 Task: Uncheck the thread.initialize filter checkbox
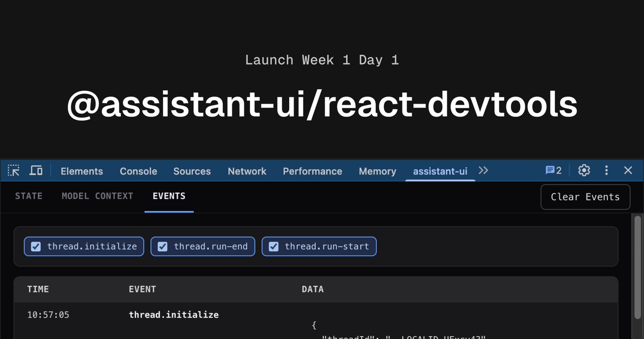pos(36,247)
